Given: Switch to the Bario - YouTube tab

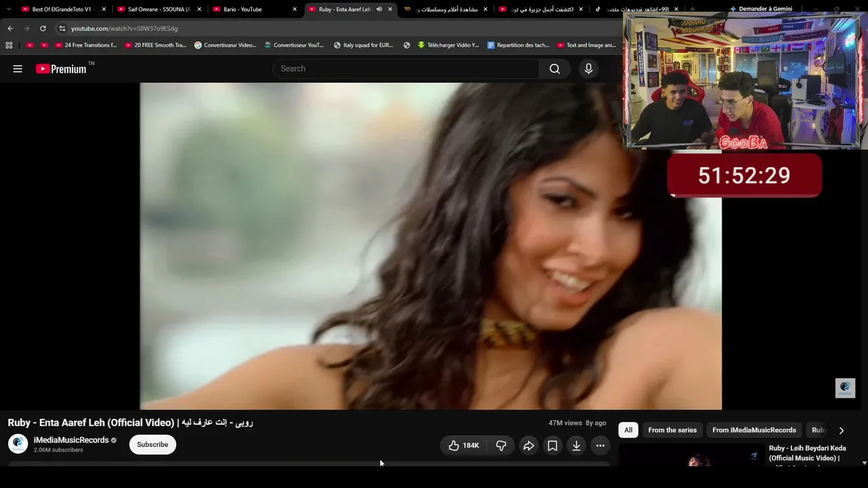Looking at the screenshot, I should tap(254, 9).
